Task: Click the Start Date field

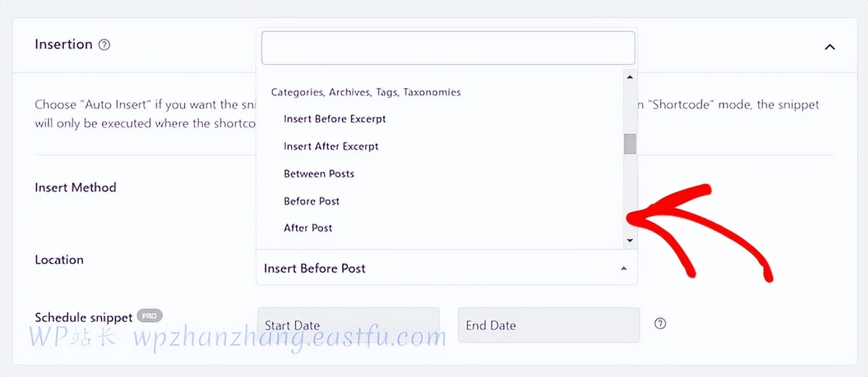Action: click(x=348, y=325)
